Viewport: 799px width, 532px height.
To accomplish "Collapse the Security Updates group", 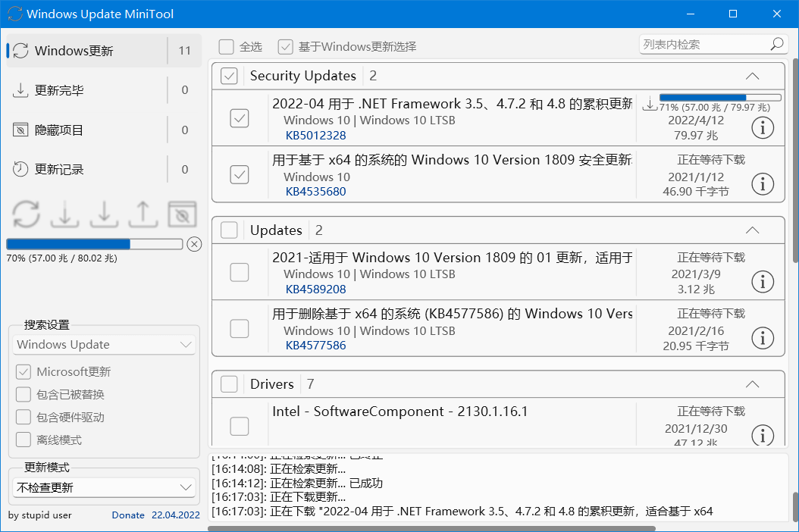I will click(753, 77).
